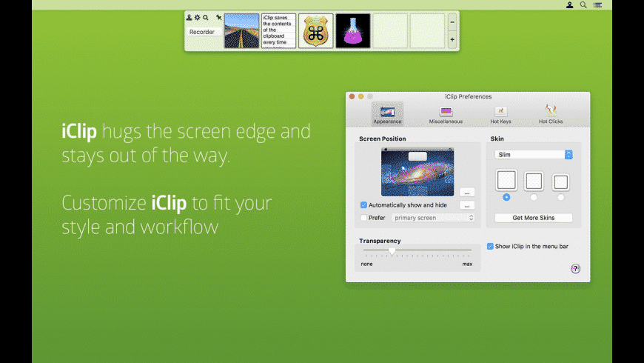This screenshot has height=363, width=644.
Task: Open the Hot Keys tab
Action: coord(500,115)
